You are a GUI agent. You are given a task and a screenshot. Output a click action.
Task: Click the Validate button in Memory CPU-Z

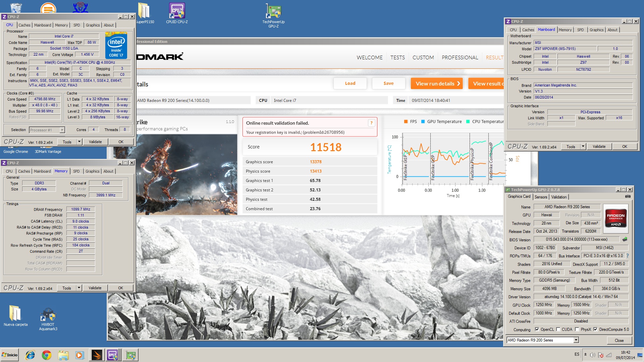[95, 288]
